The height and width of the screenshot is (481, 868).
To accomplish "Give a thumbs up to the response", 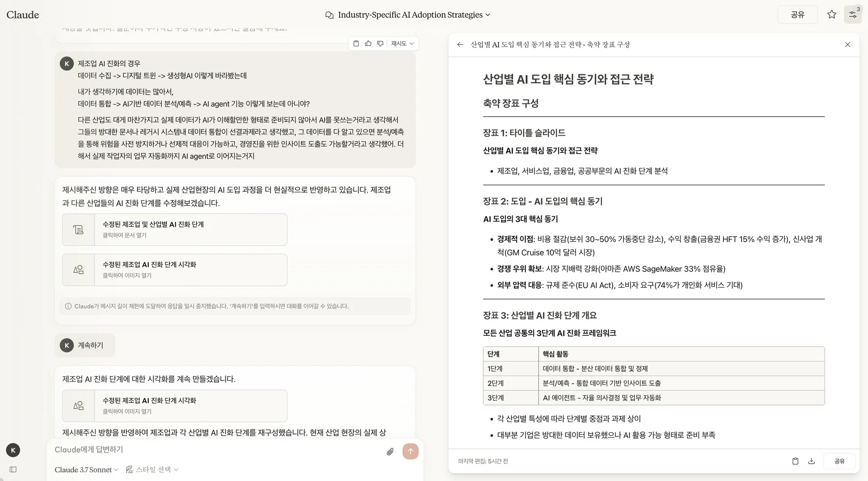I will (x=368, y=43).
